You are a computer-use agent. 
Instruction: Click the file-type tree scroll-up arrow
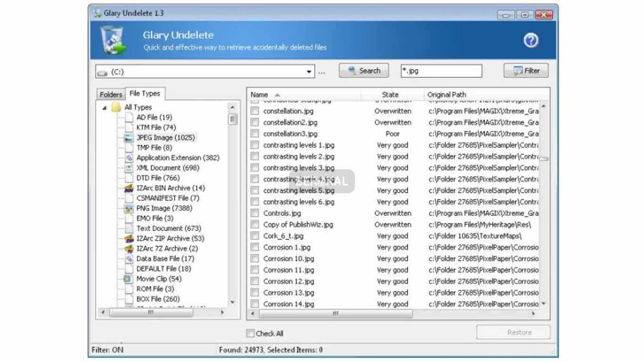tap(232, 107)
